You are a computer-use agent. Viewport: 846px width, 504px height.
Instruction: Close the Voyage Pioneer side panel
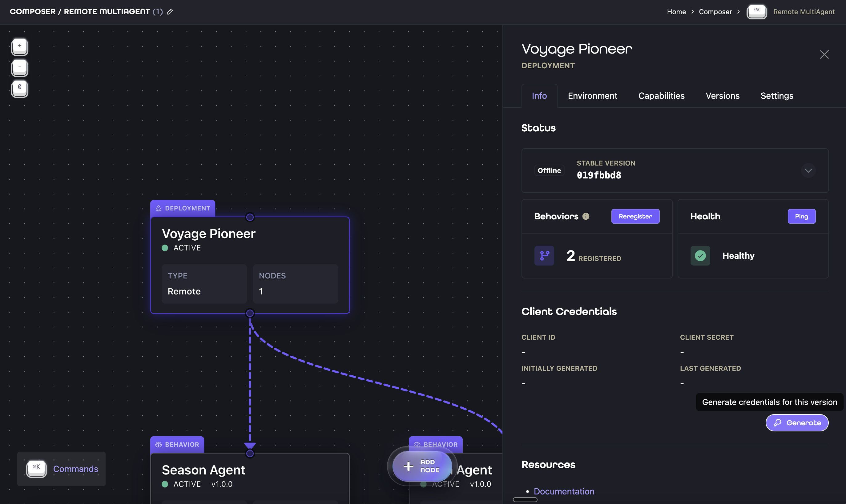(824, 54)
